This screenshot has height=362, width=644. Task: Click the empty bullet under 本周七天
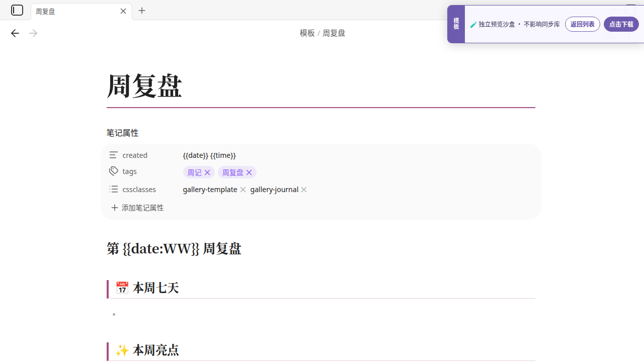(114, 314)
